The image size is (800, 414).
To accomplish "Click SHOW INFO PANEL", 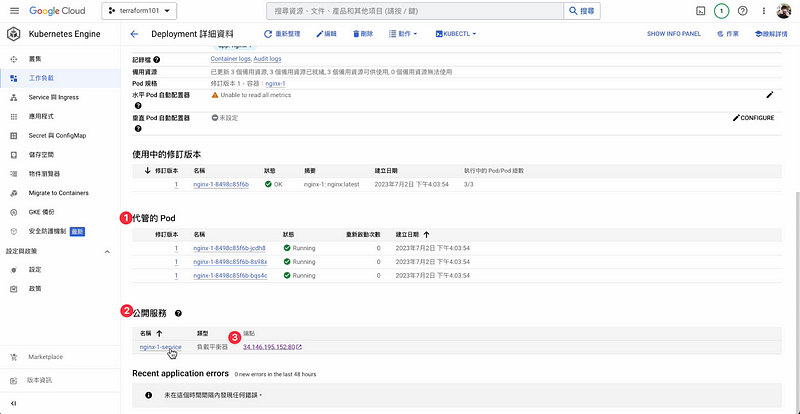I will [673, 34].
